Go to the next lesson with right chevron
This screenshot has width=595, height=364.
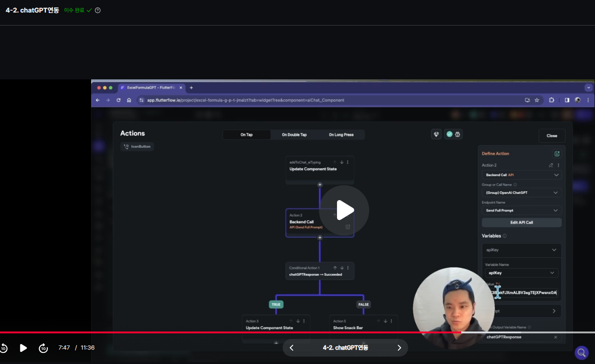[x=399, y=348]
